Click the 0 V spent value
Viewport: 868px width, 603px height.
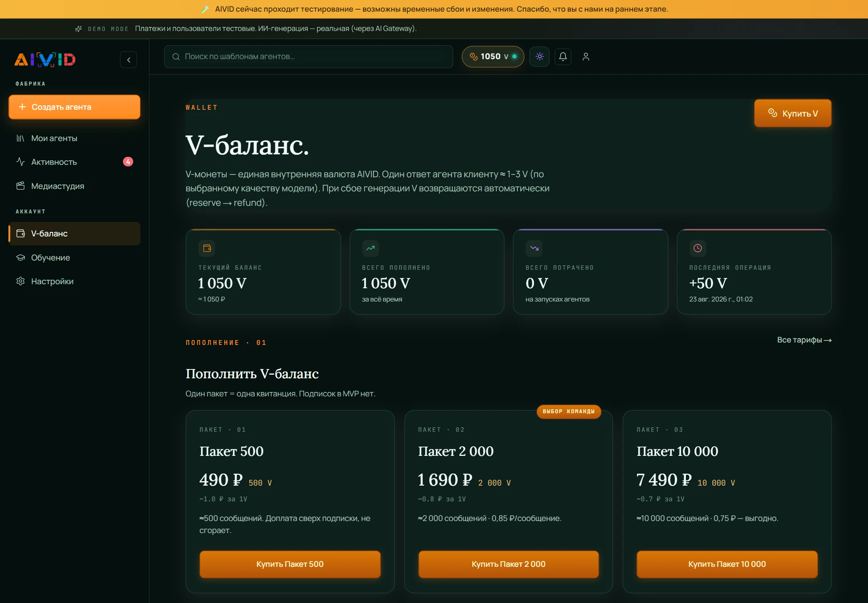[536, 283]
